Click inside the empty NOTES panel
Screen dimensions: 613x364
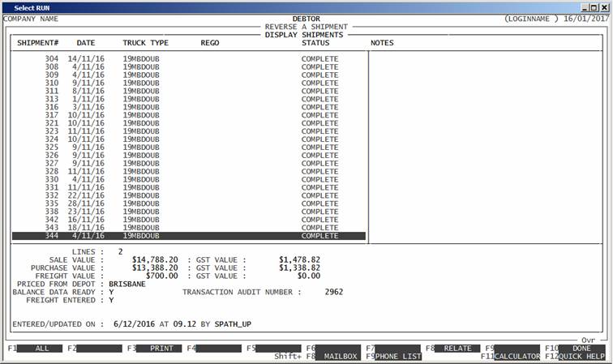pos(485,147)
